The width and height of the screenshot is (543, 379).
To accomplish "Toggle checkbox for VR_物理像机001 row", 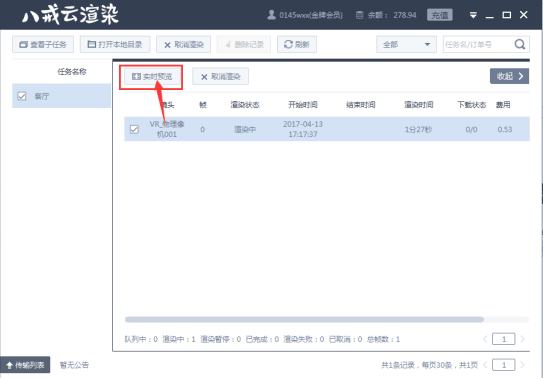I will 134,129.
